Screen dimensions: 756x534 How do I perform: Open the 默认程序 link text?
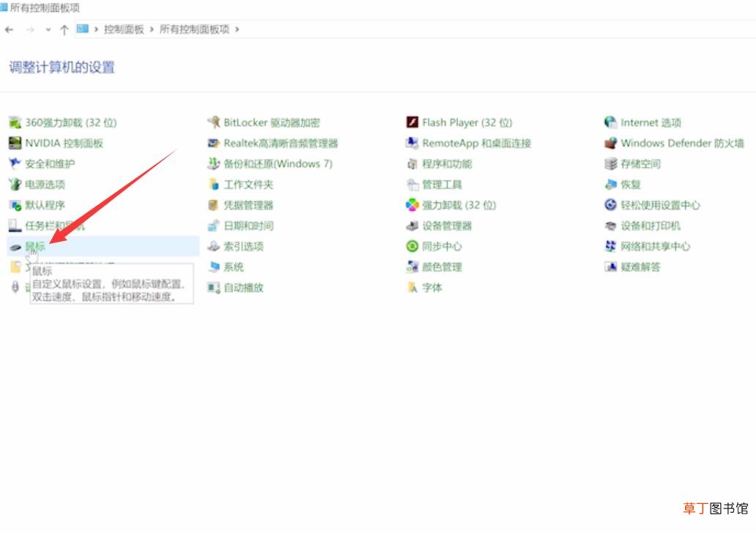[x=45, y=205]
